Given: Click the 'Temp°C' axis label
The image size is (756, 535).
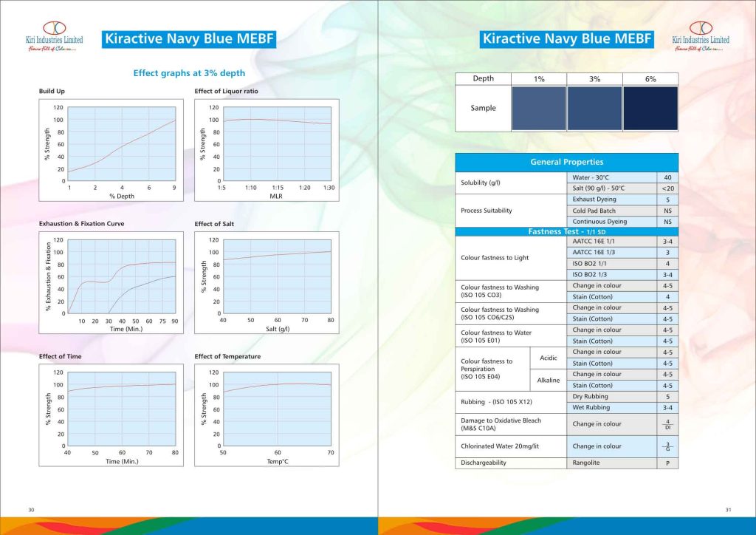Looking at the screenshot, I should tap(278, 462).
